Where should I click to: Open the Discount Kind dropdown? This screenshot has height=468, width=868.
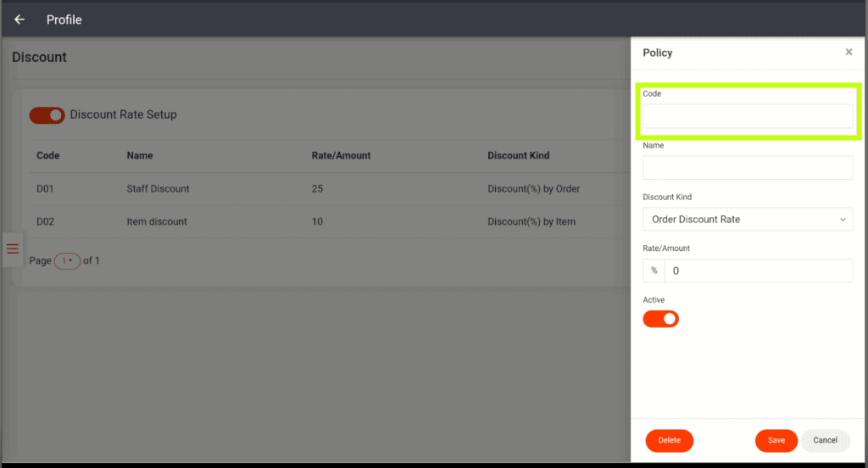coord(748,220)
